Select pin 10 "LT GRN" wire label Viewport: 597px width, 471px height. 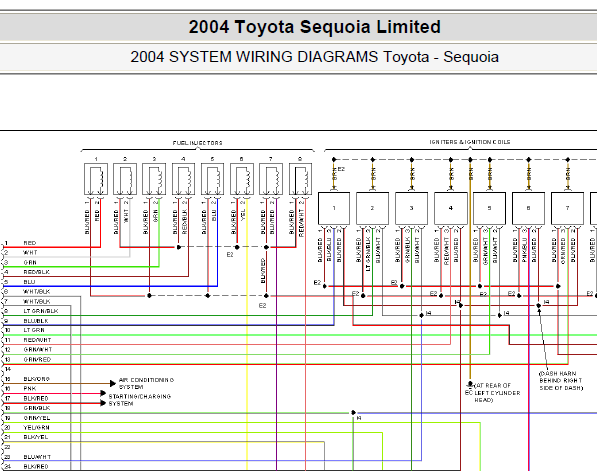(x=34, y=330)
